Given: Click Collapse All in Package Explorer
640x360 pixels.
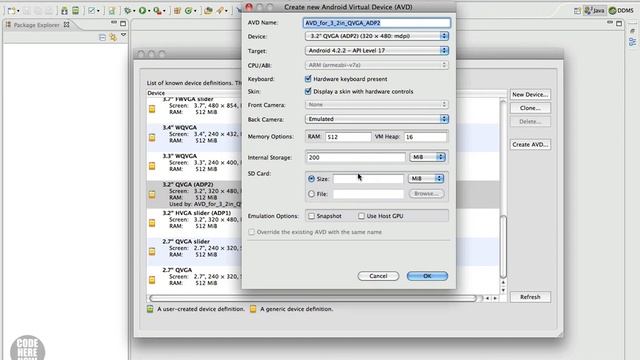Looking at the screenshot, I should (x=102, y=38).
